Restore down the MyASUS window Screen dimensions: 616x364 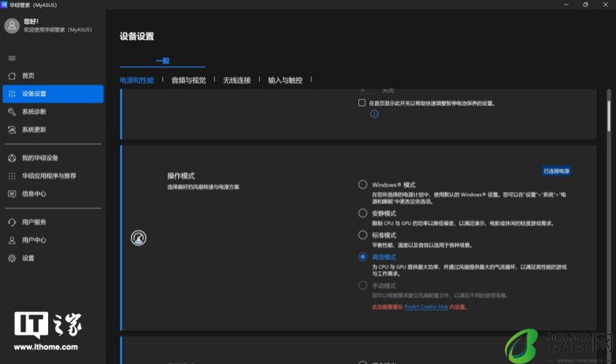point(585,5)
